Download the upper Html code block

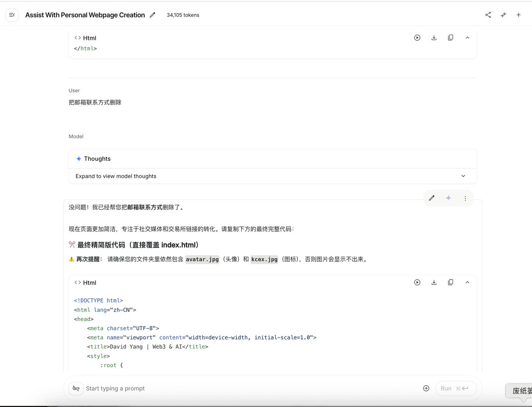click(x=434, y=38)
